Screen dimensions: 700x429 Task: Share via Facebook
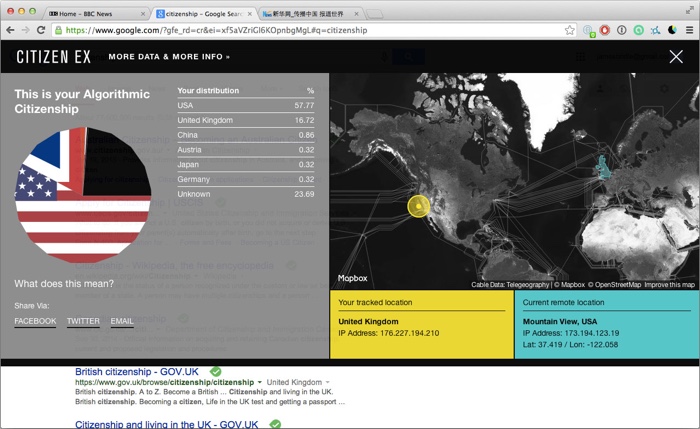pyautogui.click(x=35, y=321)
